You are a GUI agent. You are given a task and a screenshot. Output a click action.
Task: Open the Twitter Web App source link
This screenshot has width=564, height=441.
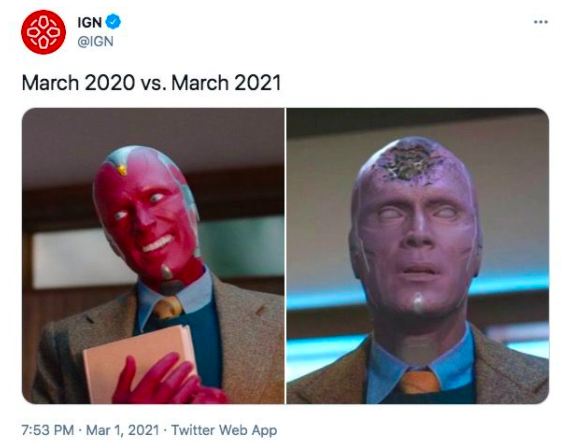coord(224,430)
